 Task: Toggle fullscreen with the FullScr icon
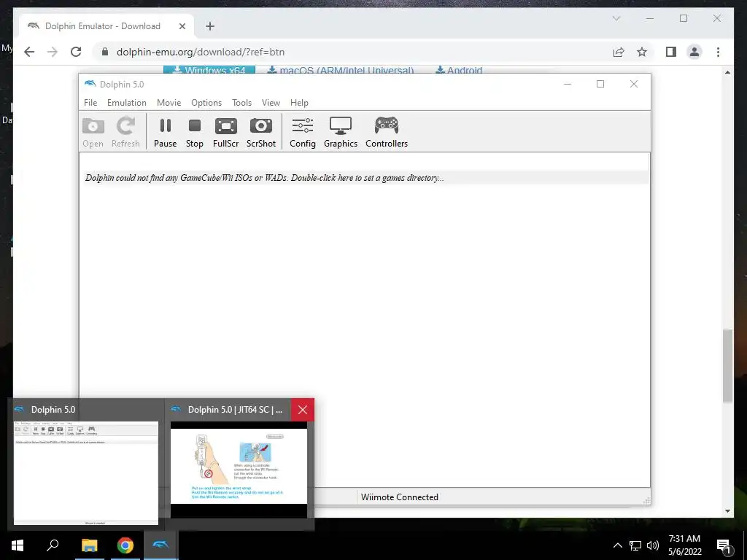click(226, 133)
